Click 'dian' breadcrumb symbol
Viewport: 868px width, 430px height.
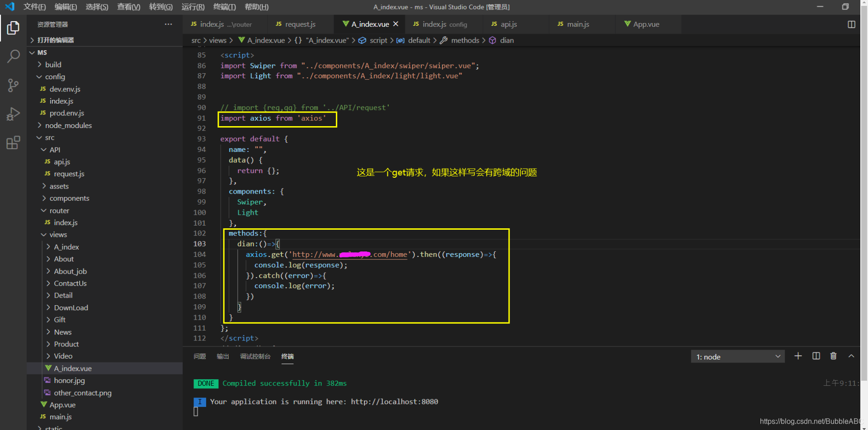[507, 40]
